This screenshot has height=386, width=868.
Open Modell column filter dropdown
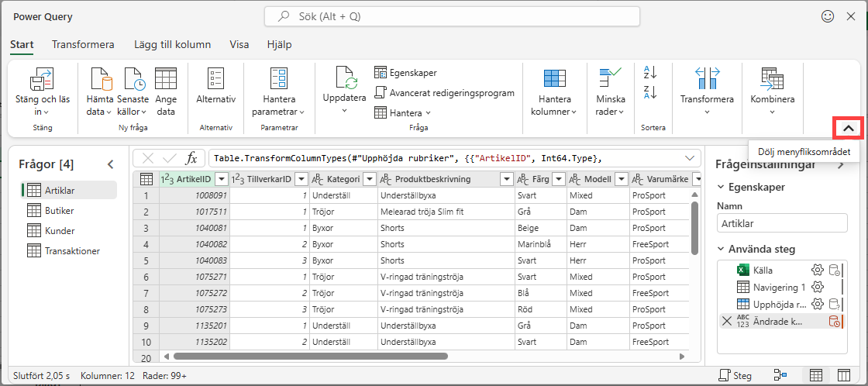tap(621, 179)
